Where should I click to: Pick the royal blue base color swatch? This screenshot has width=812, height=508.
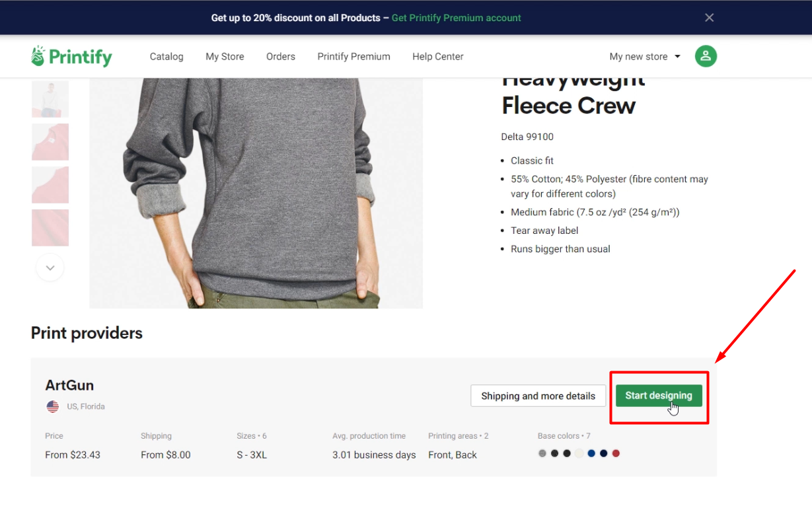[x=591, y=453]
